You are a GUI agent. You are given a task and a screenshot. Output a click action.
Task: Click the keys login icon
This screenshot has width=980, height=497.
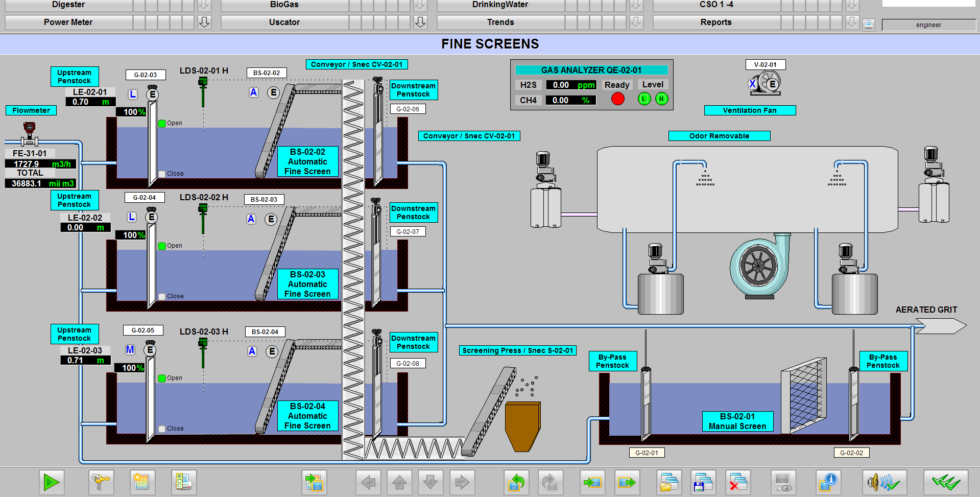point(101,482)
